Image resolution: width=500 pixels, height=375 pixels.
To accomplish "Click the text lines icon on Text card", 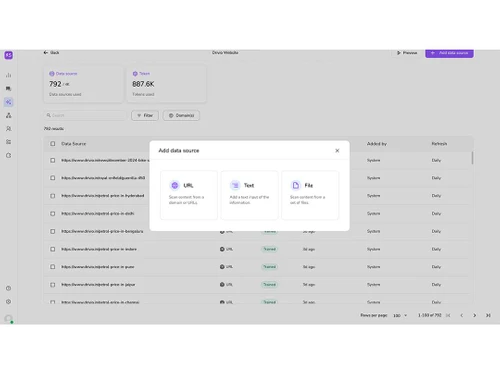I will [x=235, y=185].
